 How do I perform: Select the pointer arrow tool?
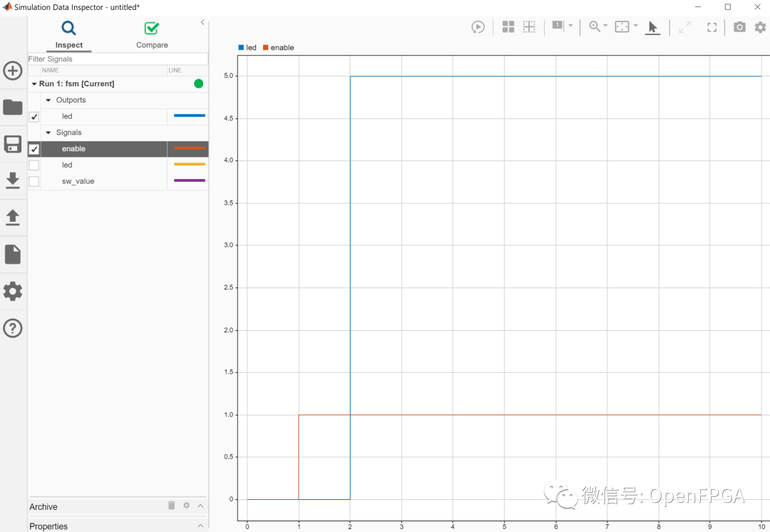(x=652, y=28)
